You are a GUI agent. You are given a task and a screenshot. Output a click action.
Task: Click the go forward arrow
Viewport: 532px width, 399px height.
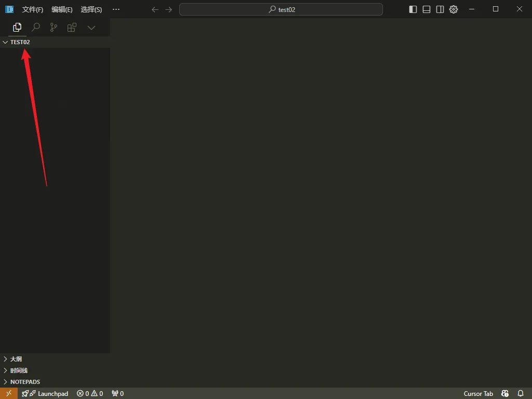point(168,9)
